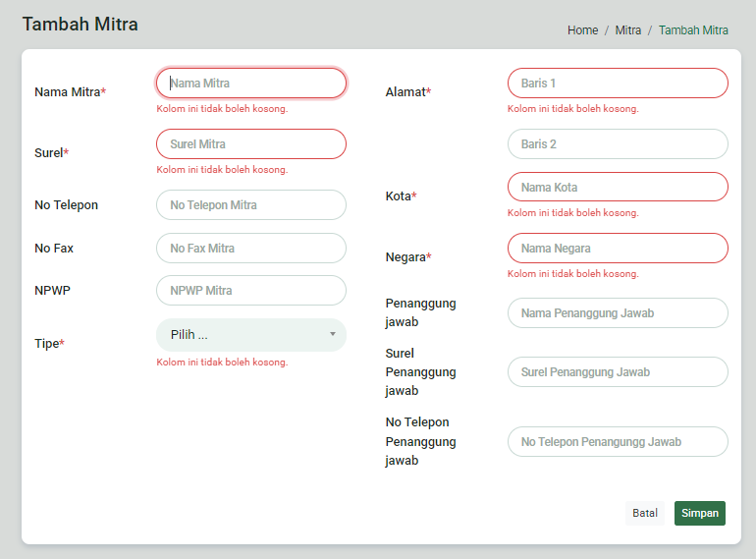Click error message under Tipe dropdown
The height and width of the screenshot is (559, 756).
[222, 363]
